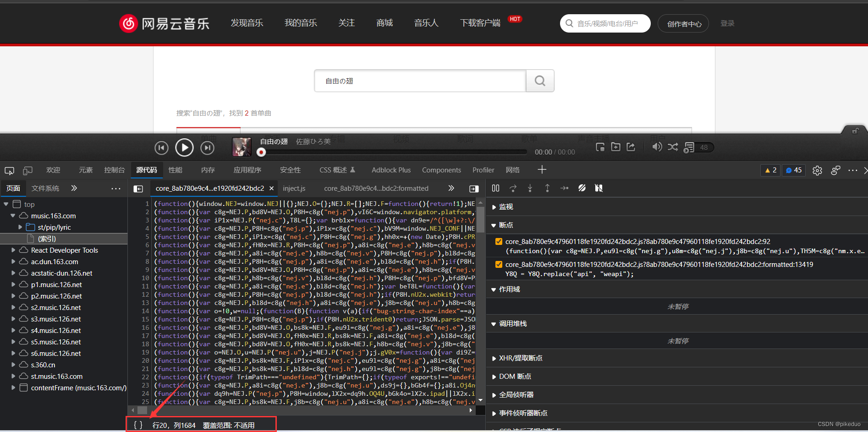This screenshot has height=432, width=868.
Task: Toggle shuffle play mode icon
Action: [x=673, y=147]
